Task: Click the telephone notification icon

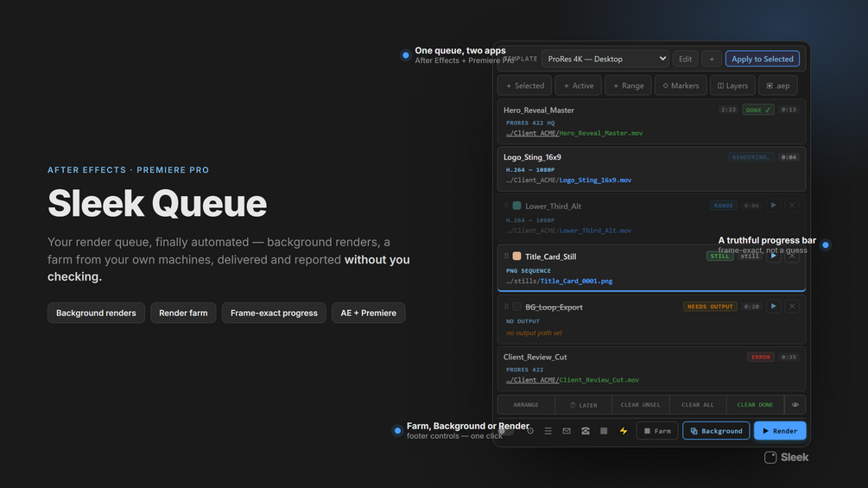Action: 585,431
